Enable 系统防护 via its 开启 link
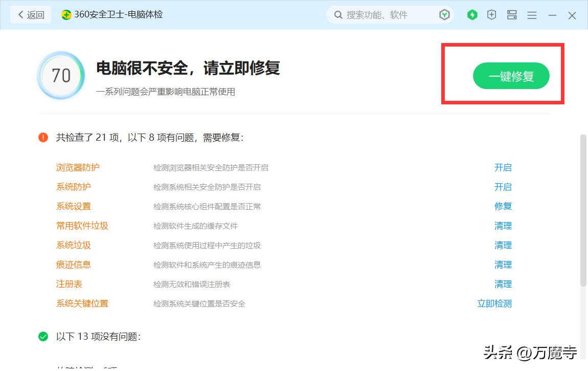This screenshot has height=371, width=588. tap(503, 187)
